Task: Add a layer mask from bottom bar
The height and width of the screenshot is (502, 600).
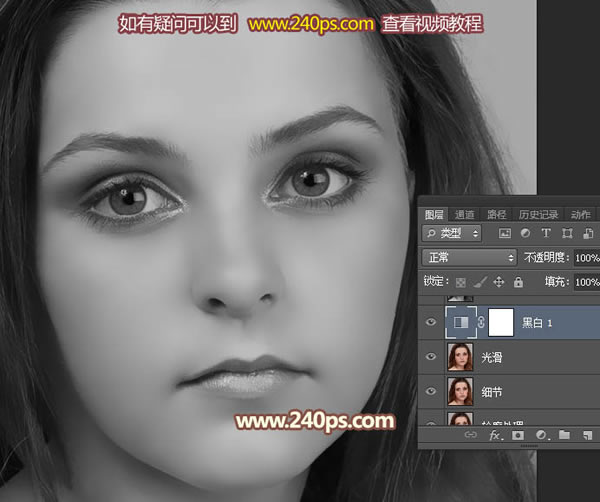Action: [x=518, y=435]
